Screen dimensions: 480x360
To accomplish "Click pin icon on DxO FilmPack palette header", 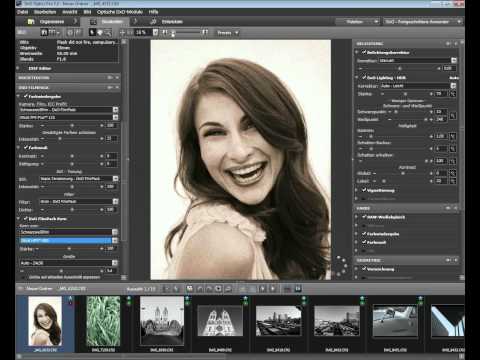I will pos(110,87).
